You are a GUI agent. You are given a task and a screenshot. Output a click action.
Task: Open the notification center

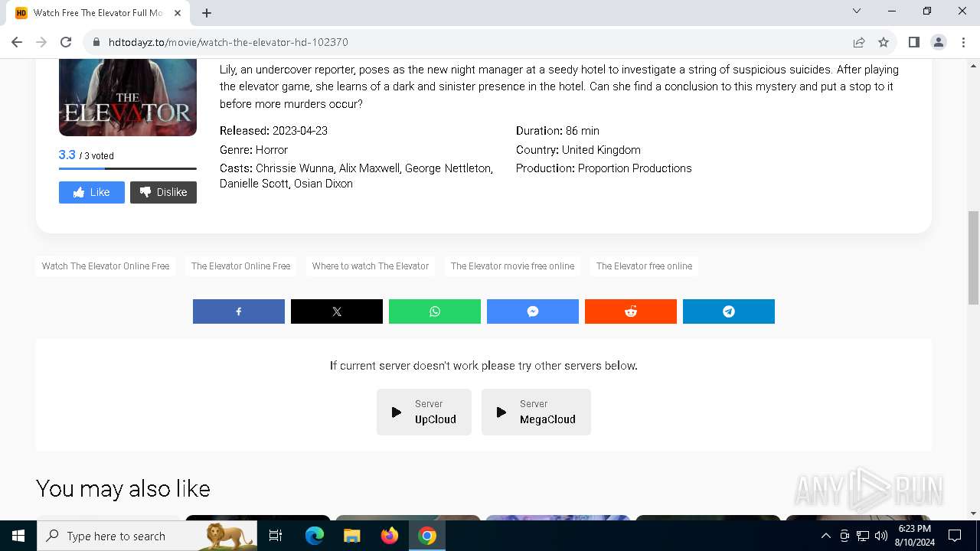click(x=955, y=536)
